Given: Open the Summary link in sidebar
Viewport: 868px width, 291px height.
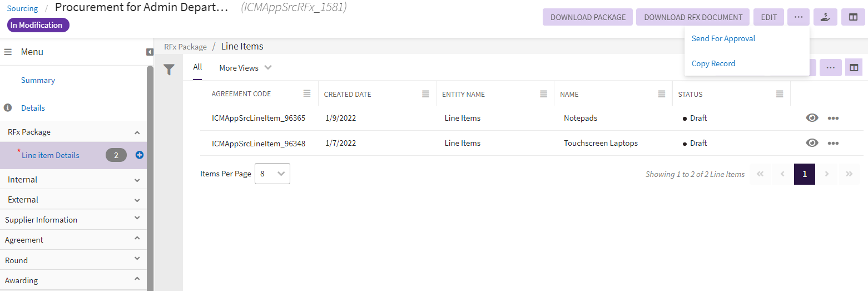Looking at the screenshot, I should 38,80.
